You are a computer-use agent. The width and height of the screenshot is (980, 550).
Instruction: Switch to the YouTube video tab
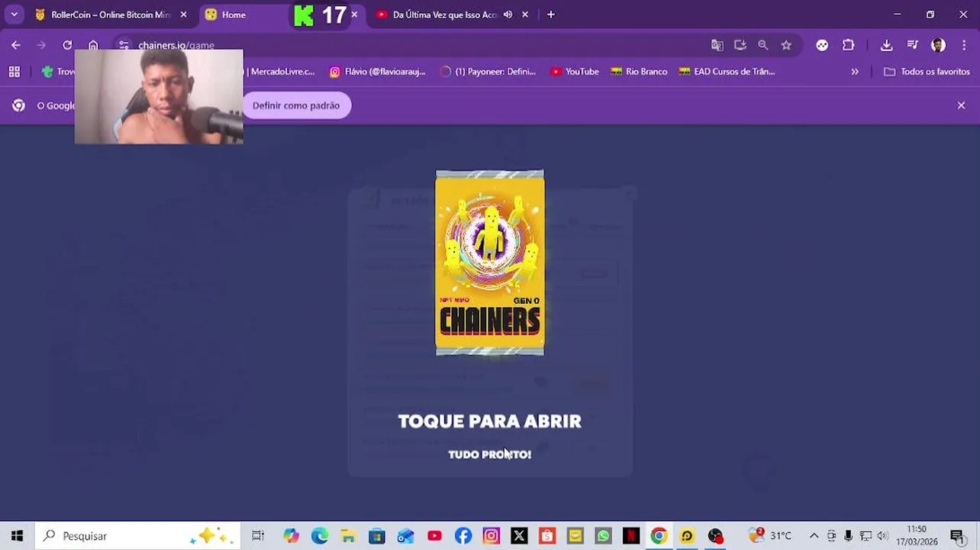445,15
